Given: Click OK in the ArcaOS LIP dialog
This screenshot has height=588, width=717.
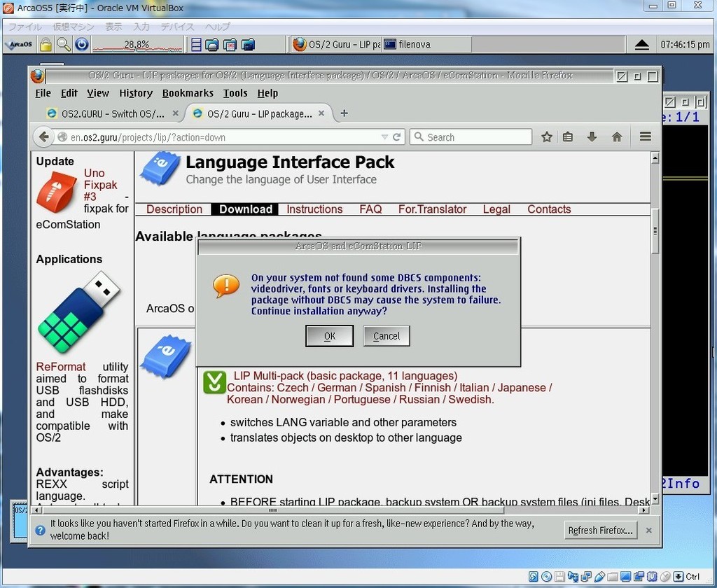Looking at the screenshot, I should click(x=329, y=336).
